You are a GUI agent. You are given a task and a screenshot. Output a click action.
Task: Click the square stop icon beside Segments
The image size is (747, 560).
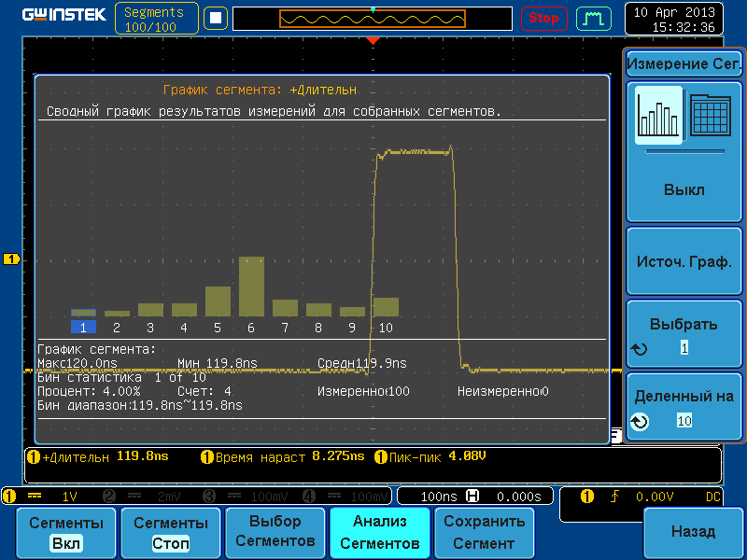[x=216, y=18]
